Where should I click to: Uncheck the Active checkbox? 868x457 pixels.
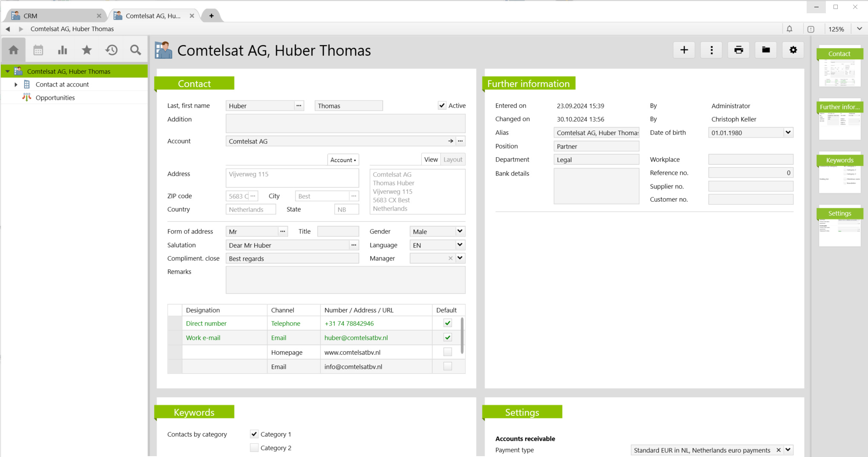point(442,106)
